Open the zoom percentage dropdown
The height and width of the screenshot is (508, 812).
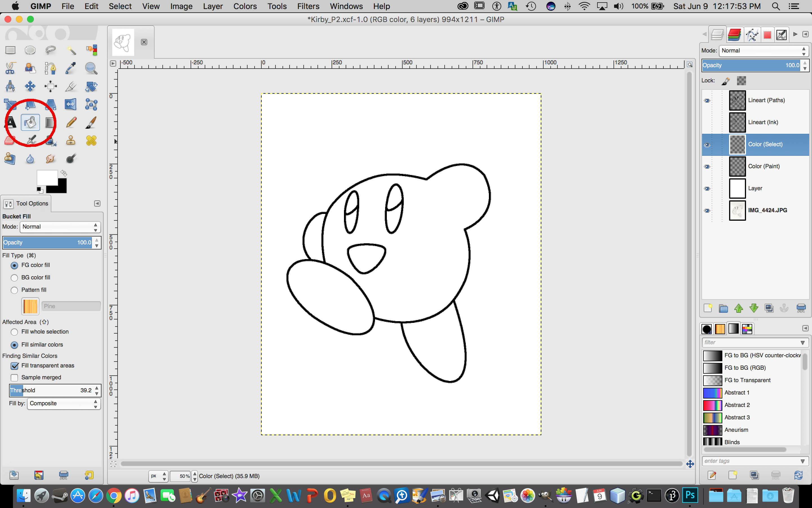click(x=195, y=476)
